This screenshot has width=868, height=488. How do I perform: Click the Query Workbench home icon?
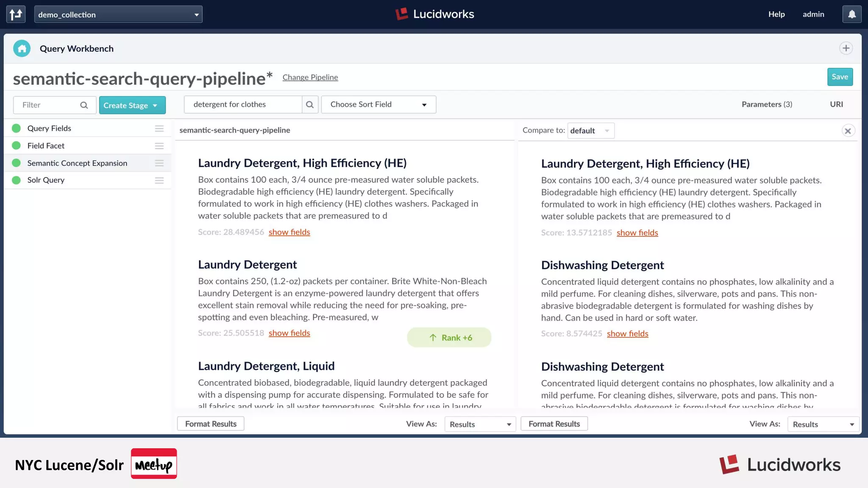22,48
